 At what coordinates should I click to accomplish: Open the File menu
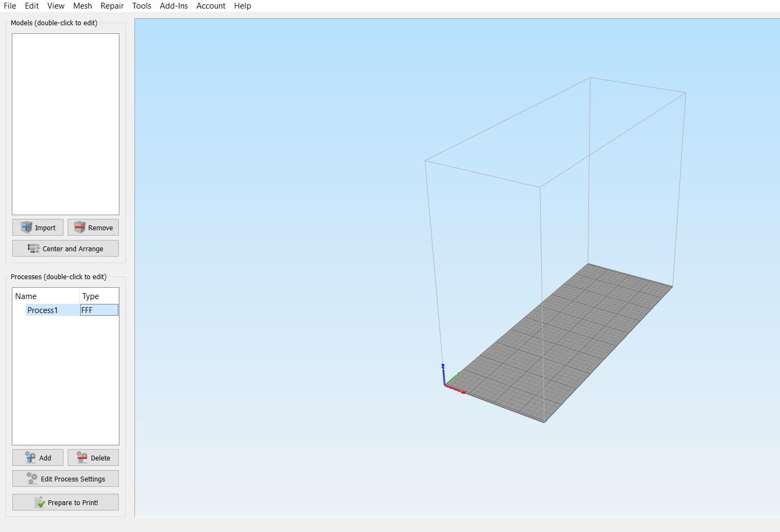(10, 6)
